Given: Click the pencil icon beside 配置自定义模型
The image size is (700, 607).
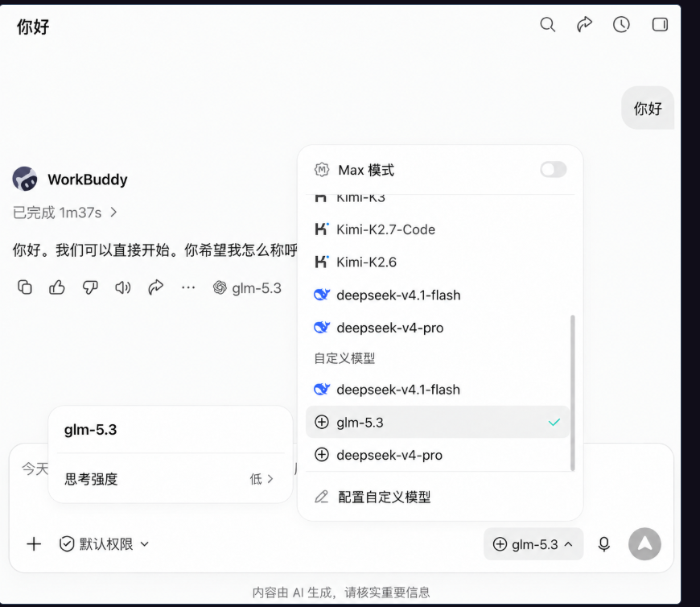Looking at the screenshot, I should click(x=321, y=497).
